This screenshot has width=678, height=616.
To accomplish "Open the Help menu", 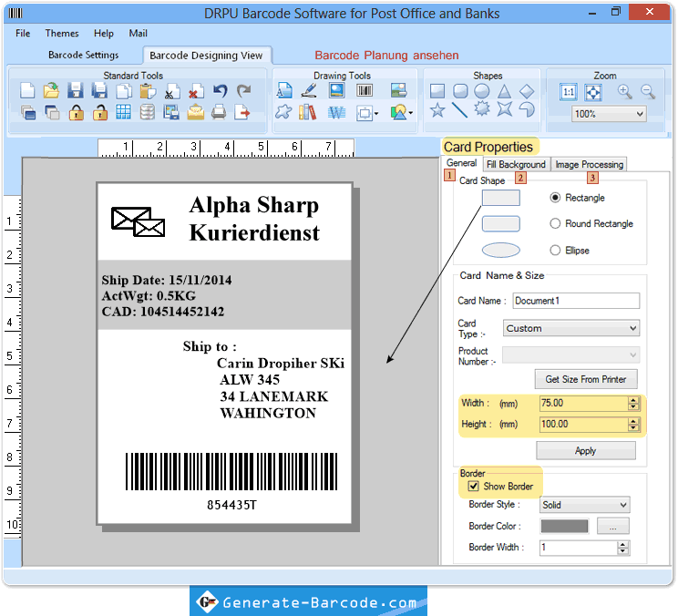I will 104,34.
